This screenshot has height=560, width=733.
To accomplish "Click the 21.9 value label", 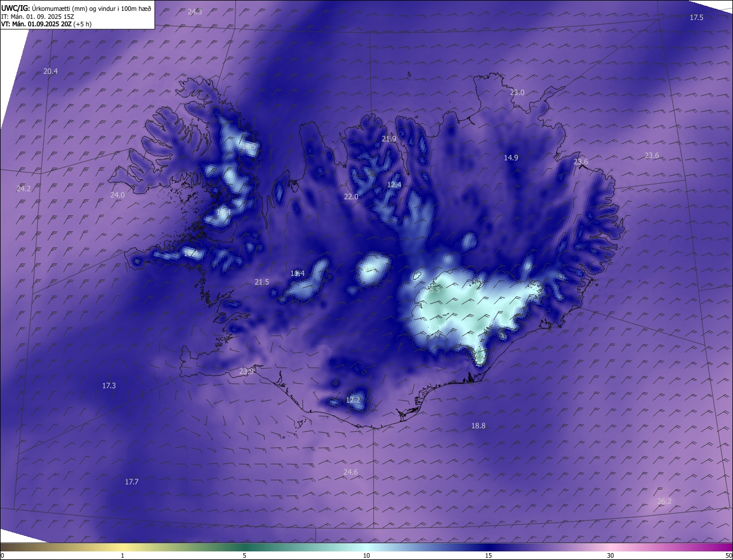I will (x=389, y=139).
